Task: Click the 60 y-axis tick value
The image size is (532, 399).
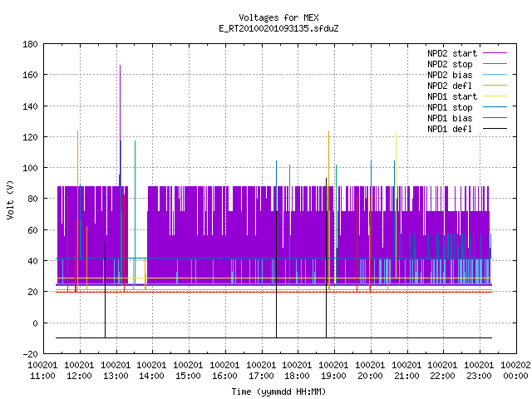Action: [32, 230]
